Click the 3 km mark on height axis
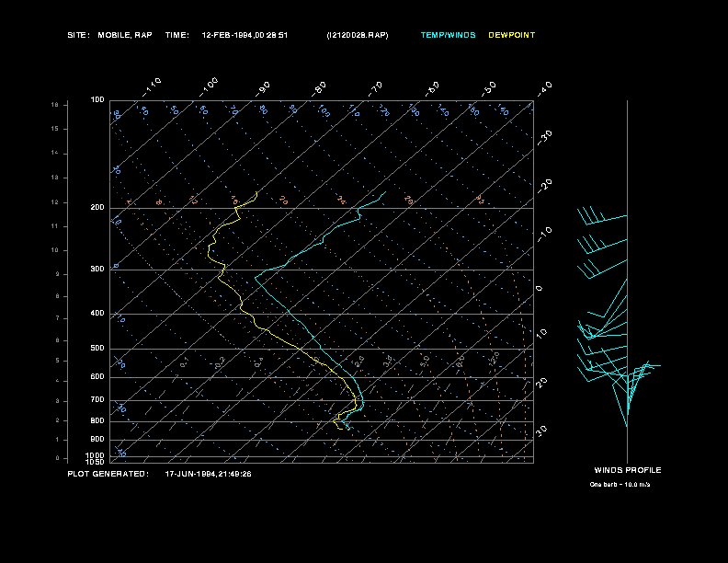728x563 pixels. coord(58,401)
